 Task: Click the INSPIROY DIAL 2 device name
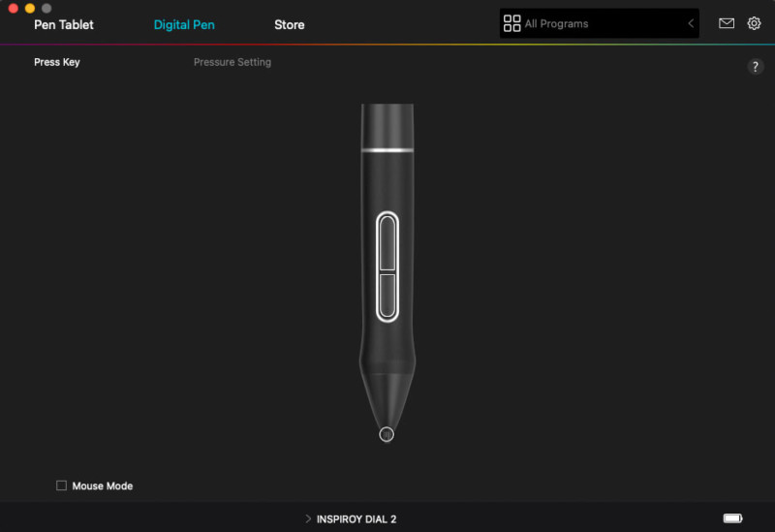(x=356, y=519)
